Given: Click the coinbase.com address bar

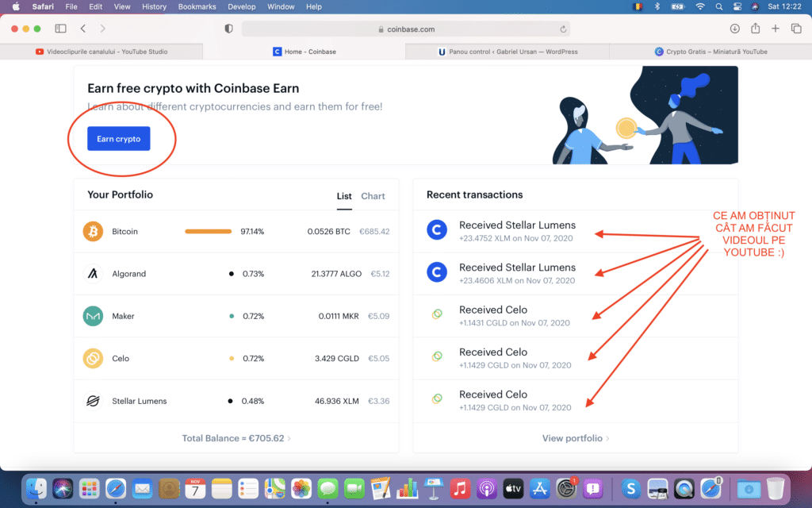Looking at the screenshot, I should 406,29.
